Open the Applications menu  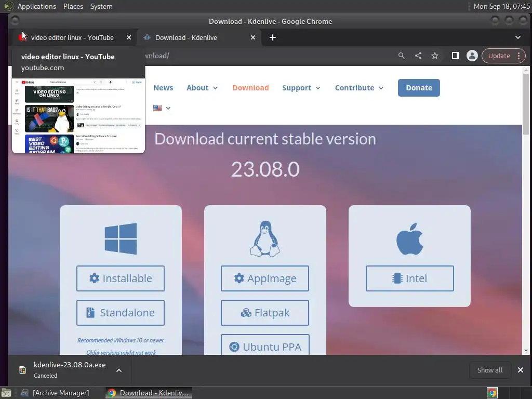(x=37, y=6)
